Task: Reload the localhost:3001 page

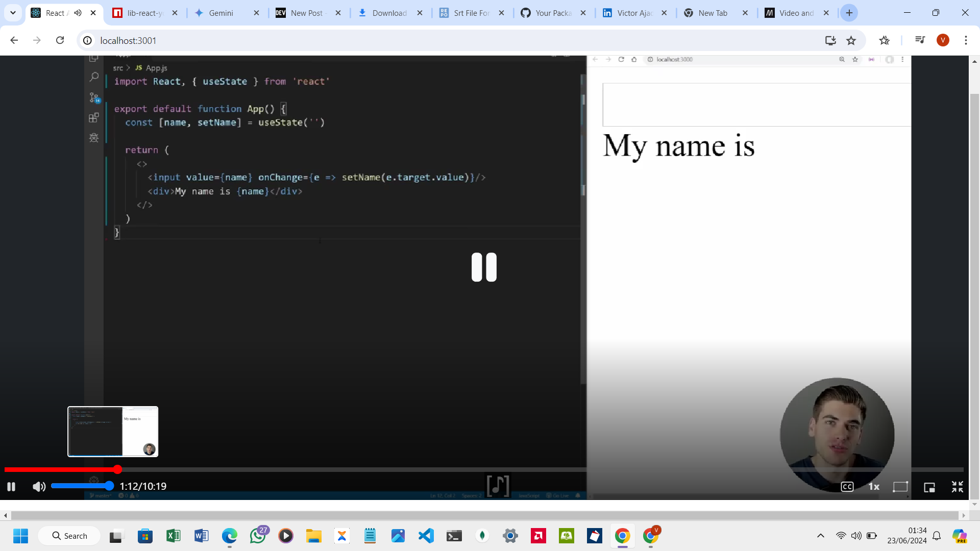Action: pos(60,40)
